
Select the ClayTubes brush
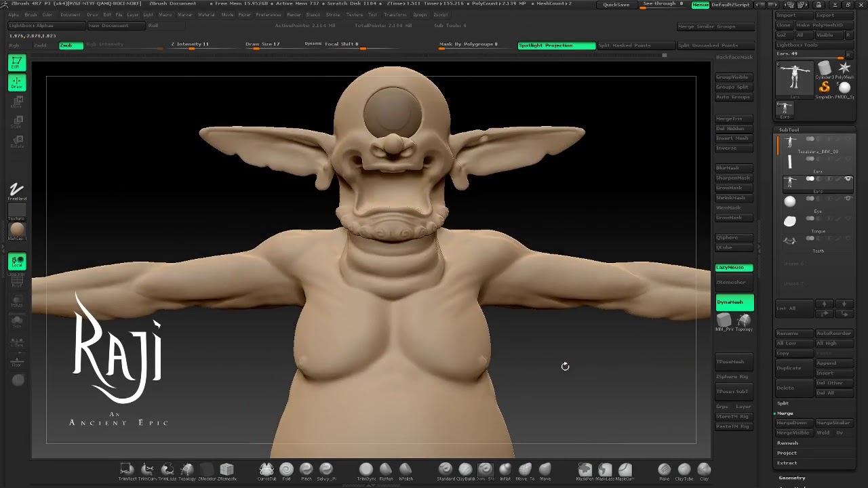pos(684,470)
